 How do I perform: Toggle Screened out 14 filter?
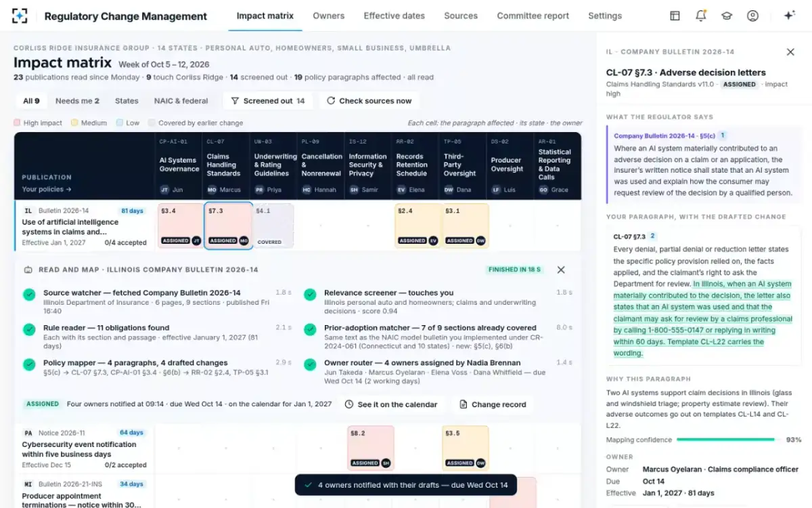[x=268, y=101]
